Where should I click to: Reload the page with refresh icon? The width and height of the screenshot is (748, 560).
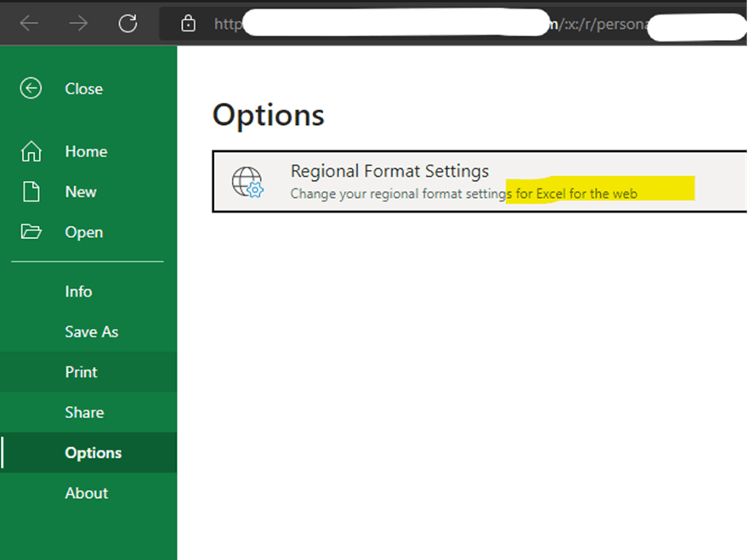[127, 23]
